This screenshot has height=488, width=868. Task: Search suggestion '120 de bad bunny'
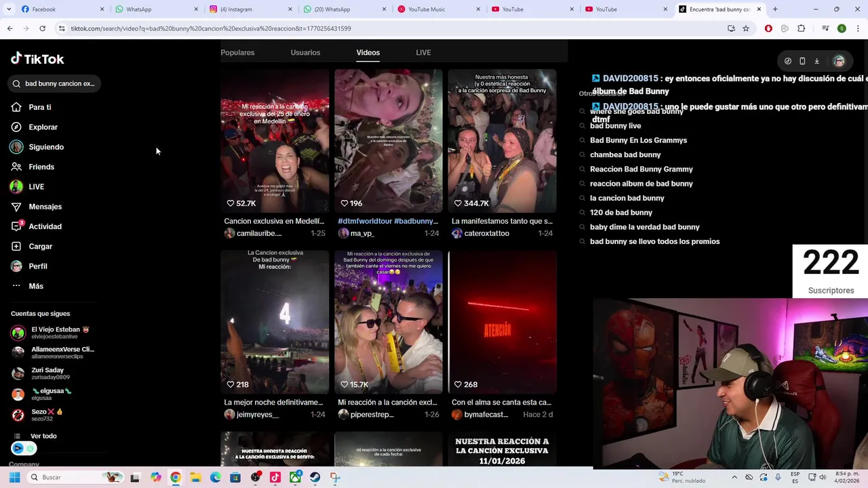click(620, 213)
